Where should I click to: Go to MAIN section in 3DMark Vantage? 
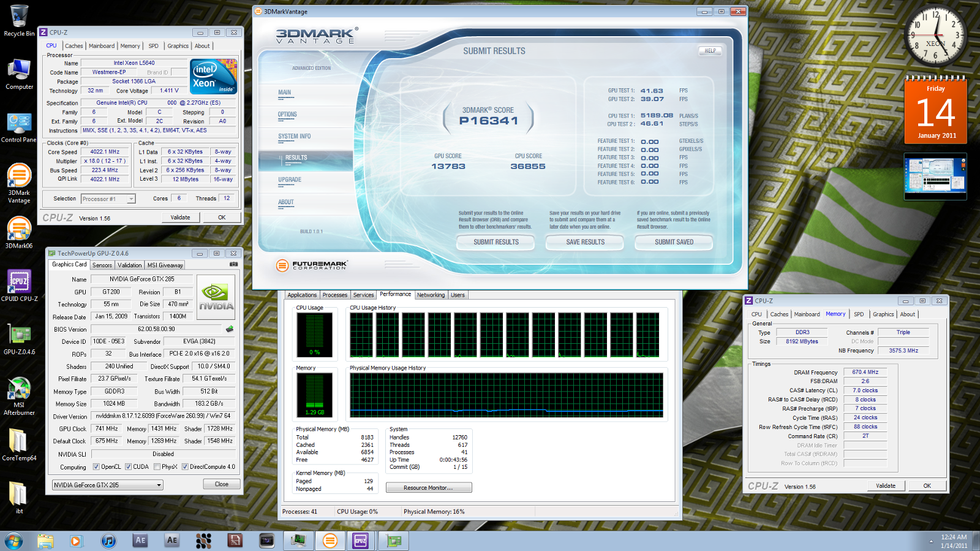pos(285,93)
